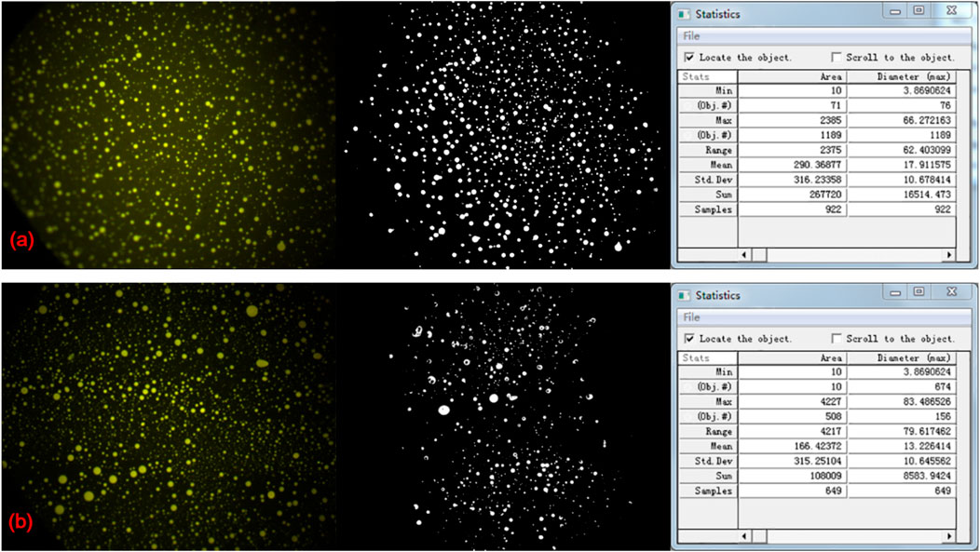The width and height of the screenshot is (980, 552).
Task: Close the upper Statistics window (922 samples)
Action: coord(951,10)
